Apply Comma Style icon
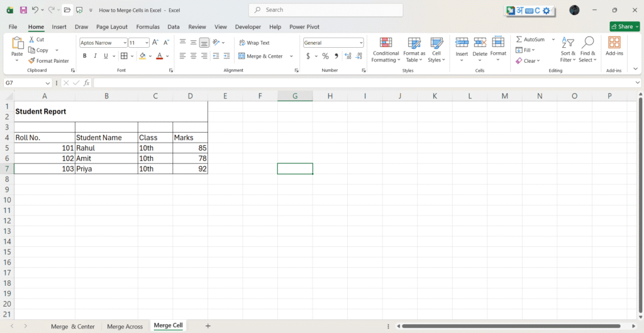This screenshot has width=644, height=333. (x=336, y=56)
